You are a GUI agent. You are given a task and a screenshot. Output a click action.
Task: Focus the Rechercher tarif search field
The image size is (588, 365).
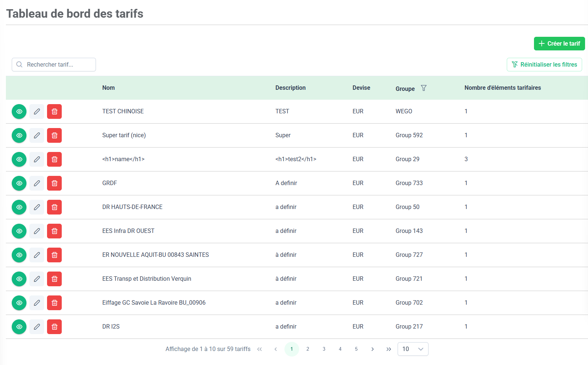coord(59,65)
